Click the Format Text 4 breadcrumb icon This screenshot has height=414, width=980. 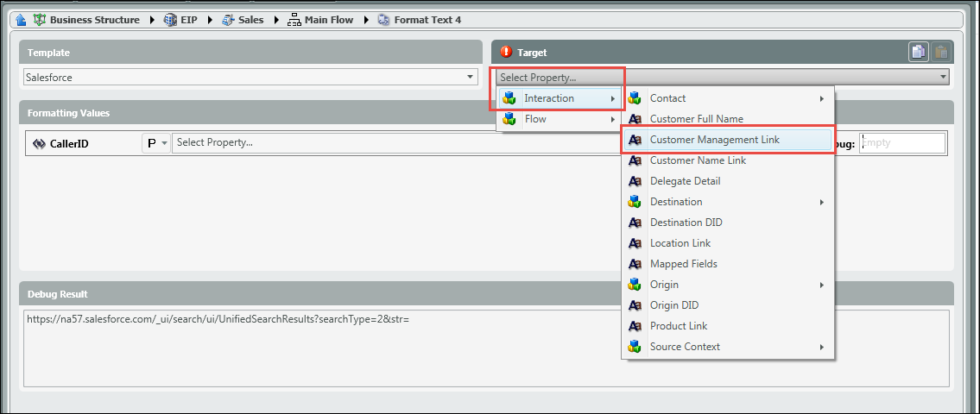(383, 20)
